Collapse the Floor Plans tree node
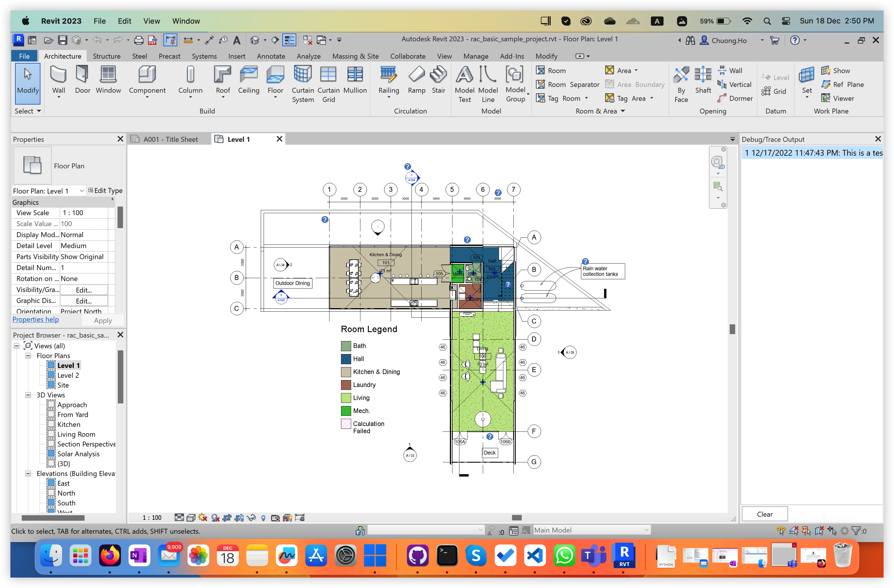This screenshot has width=894, height=588. pyautogui.click(x=28, y=356)
